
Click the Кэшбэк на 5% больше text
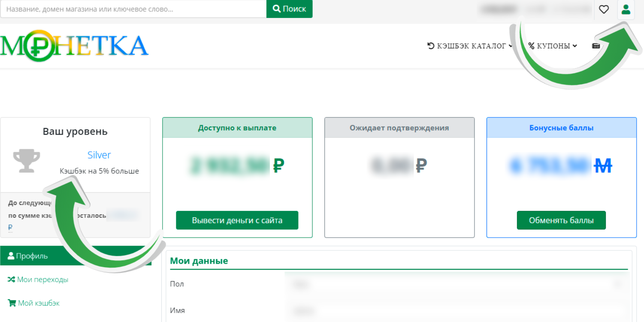pos(99,171)
